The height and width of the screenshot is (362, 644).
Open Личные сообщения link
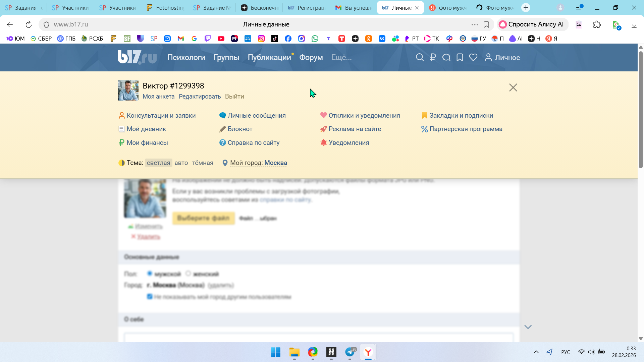coord(257,116)
